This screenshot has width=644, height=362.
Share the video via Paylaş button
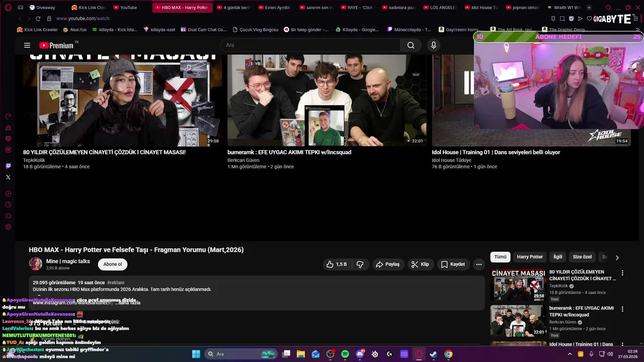[x=387, y=264]
